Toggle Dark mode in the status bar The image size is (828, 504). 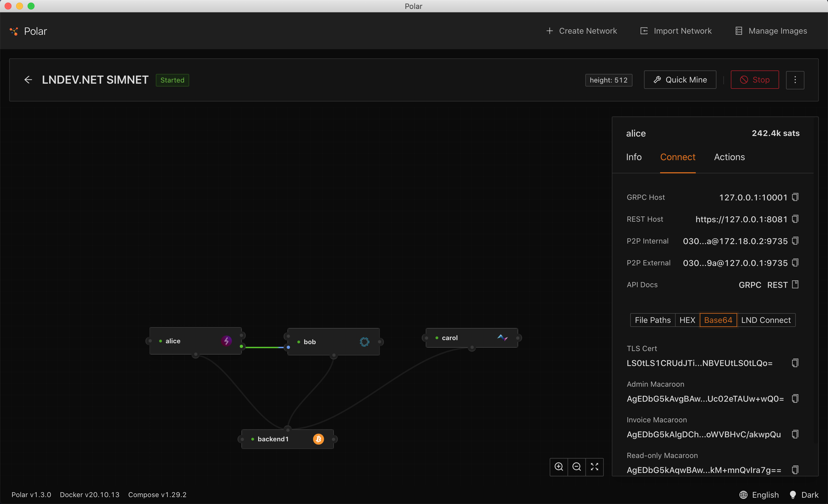click(x=810, y=494)
